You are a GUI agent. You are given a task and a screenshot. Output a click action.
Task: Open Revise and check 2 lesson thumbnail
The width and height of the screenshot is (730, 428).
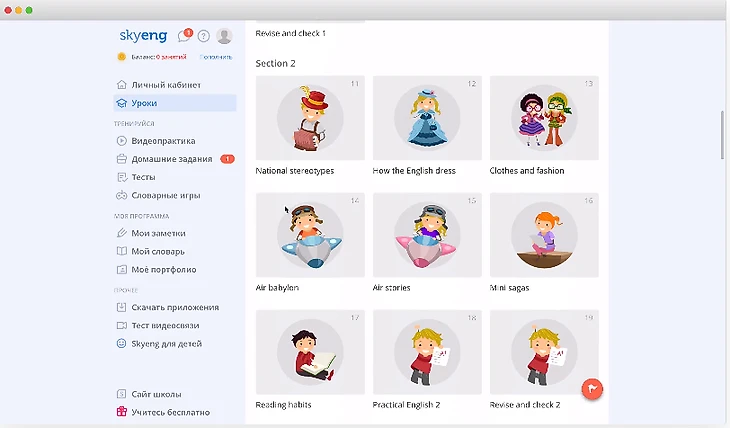(x=544, y=352)
